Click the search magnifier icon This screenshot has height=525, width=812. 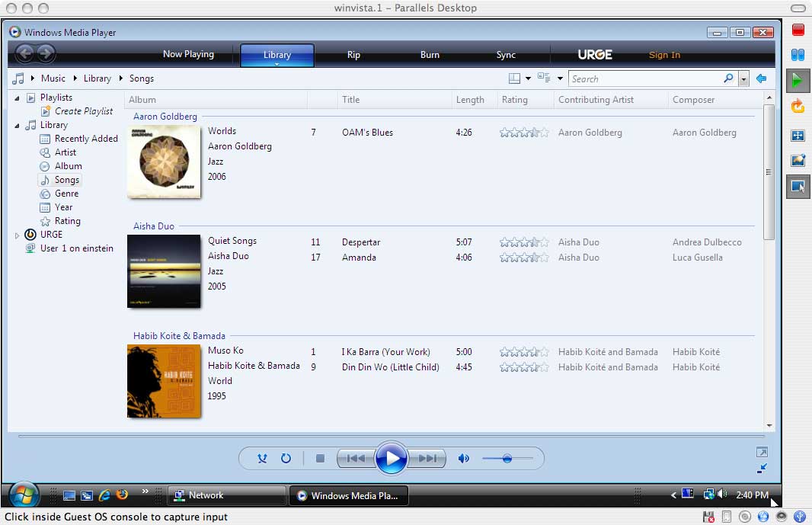coord(729,78)
